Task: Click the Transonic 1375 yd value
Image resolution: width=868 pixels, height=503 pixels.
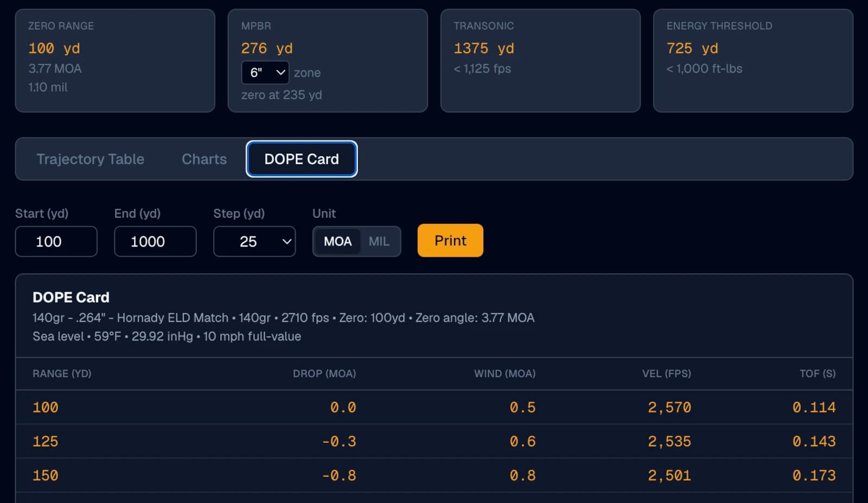Action: 484,48
